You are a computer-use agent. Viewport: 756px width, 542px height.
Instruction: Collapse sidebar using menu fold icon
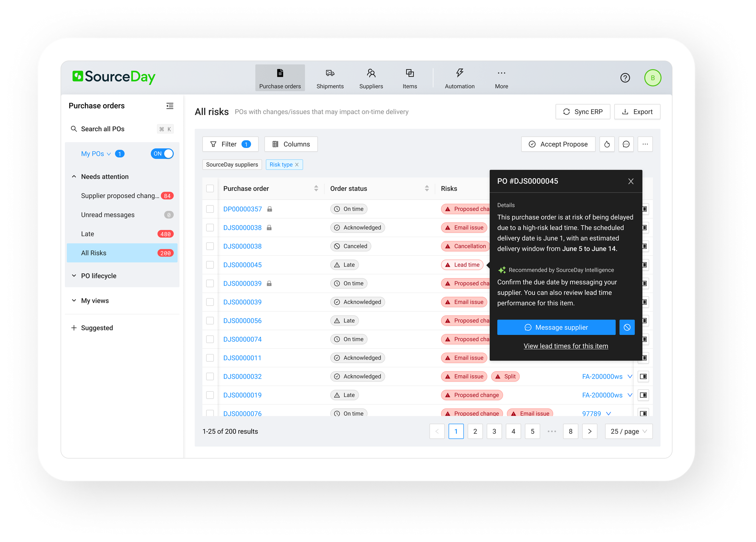170,106
